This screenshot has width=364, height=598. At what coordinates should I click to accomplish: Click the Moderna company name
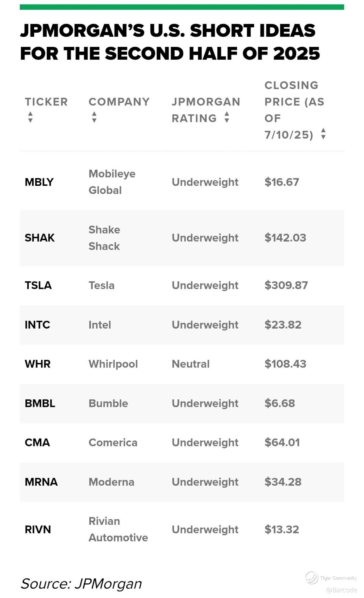tap(111, 482)
